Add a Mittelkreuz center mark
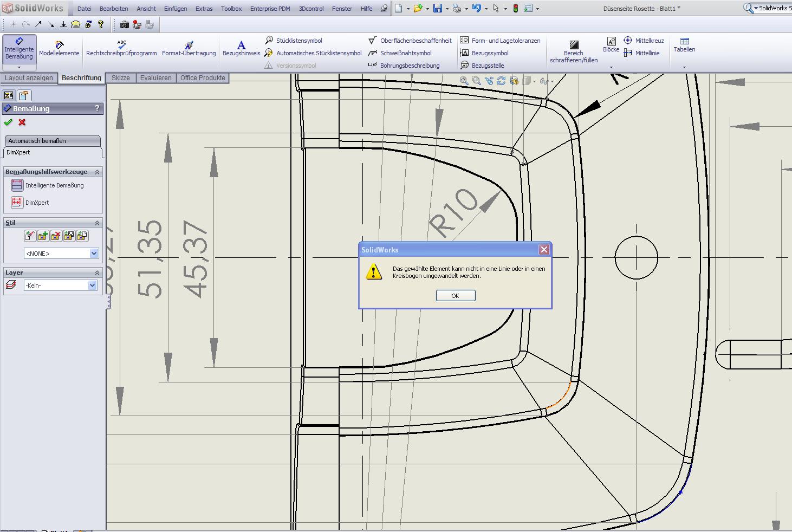 644,41
